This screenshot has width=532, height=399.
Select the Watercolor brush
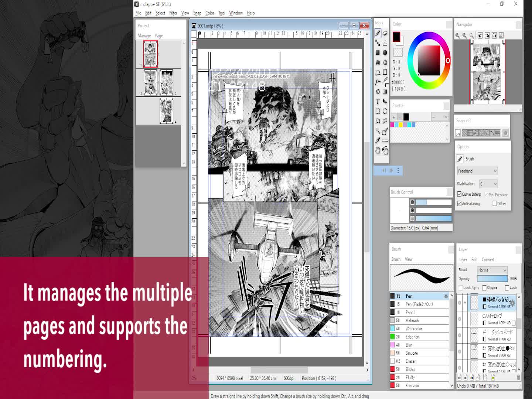(413, 328)
